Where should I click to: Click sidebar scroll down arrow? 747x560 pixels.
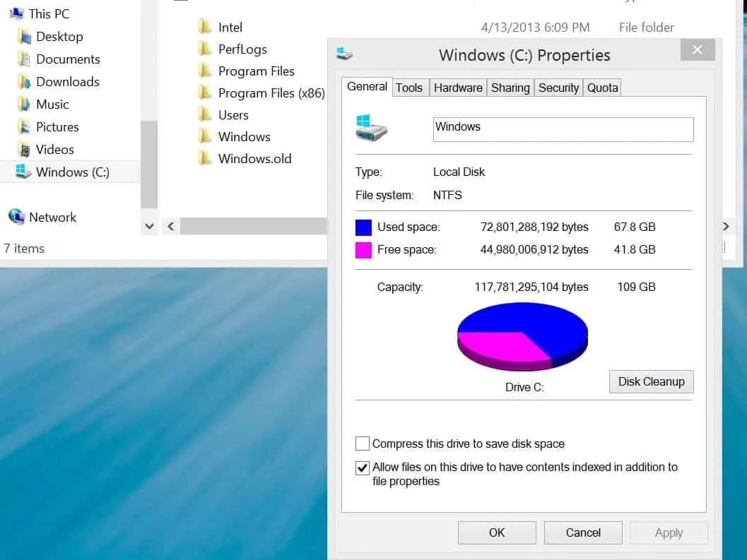149,226
